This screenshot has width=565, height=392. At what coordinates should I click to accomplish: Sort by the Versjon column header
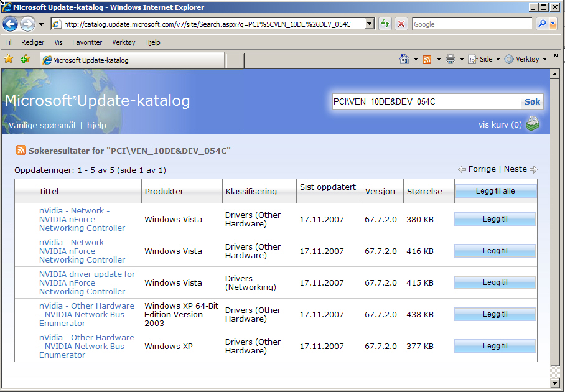pos(380,191)
